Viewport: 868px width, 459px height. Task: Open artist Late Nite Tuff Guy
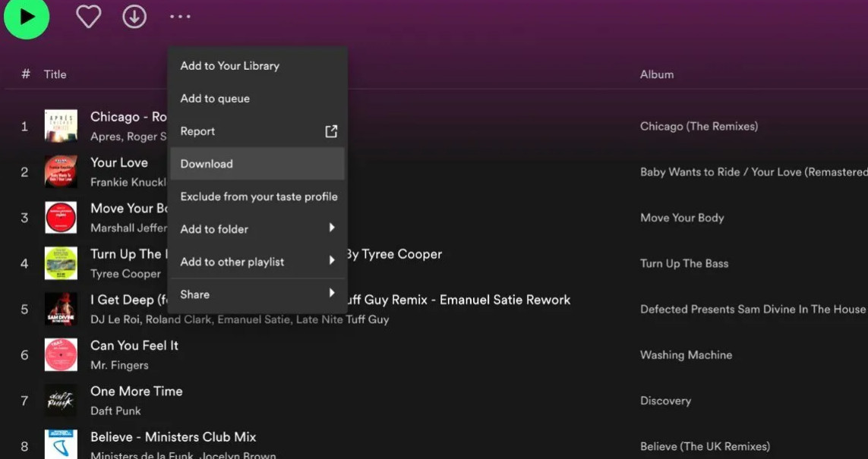coord(342,319)
